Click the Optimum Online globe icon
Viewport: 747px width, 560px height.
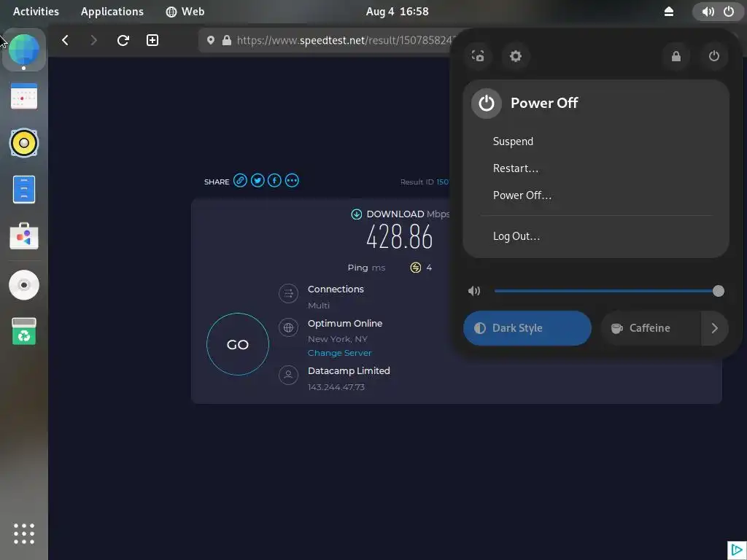288,327
